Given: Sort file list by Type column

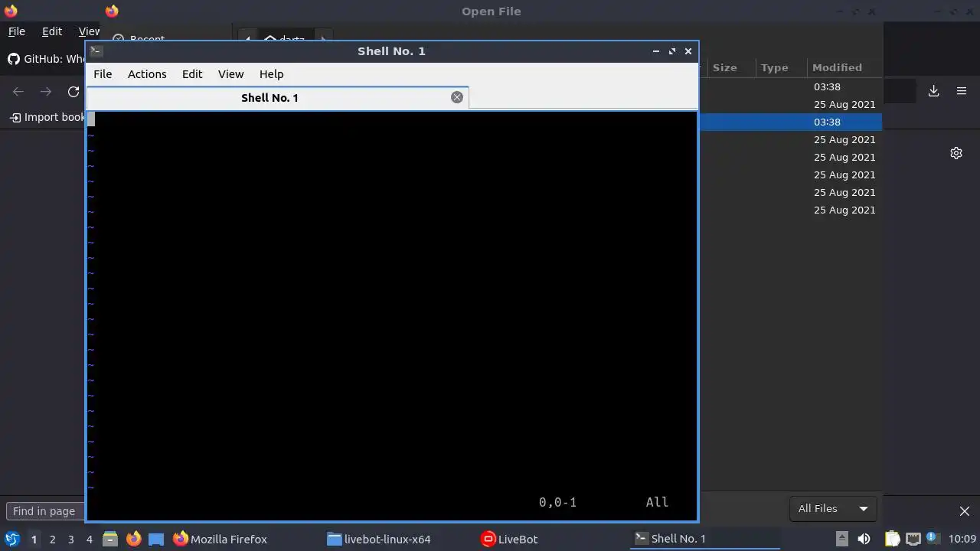Looking at the screenshot, I should click(775, 67).
